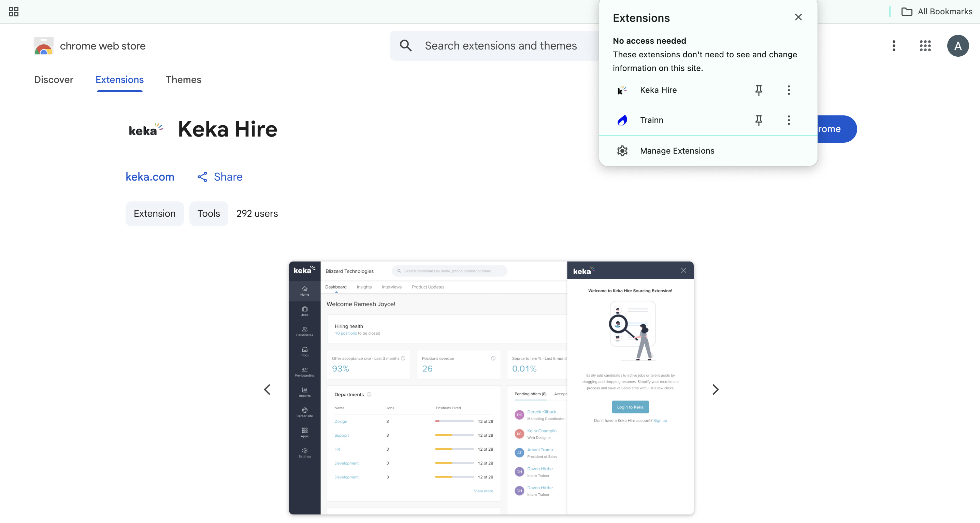
Task: Open the Chrome Web Store options menu
Action: coord(894,46)
